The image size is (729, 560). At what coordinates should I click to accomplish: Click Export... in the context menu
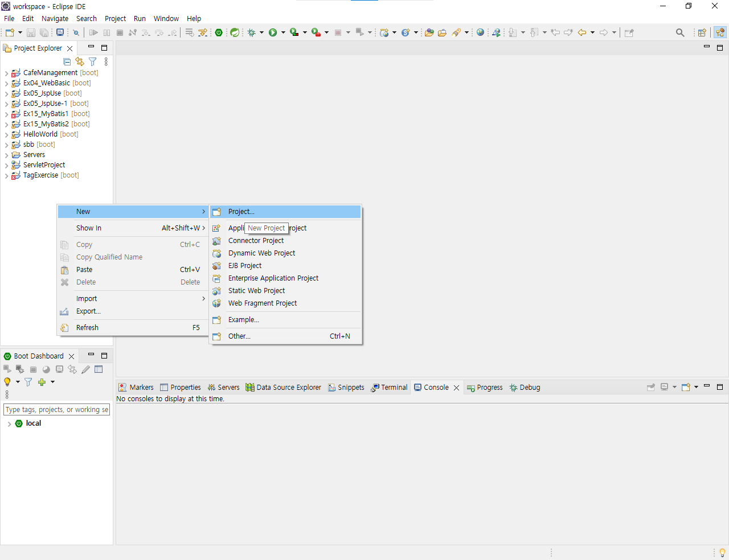click(x=133, y=311)
